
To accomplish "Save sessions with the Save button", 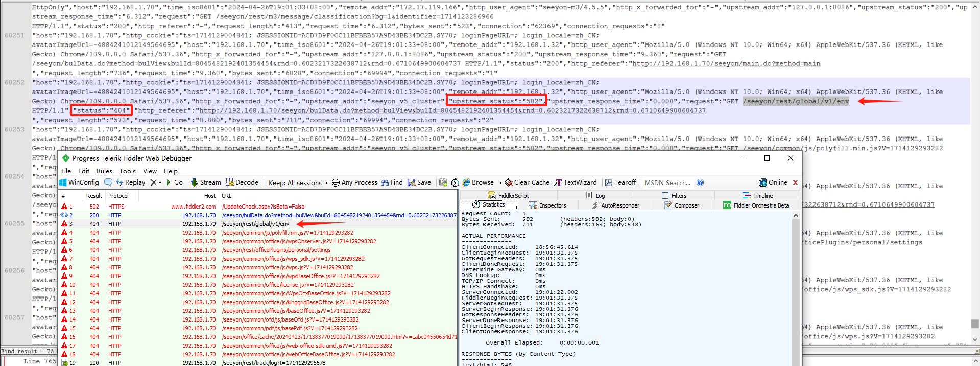I will pyautogui.click(x=419, y=182).
